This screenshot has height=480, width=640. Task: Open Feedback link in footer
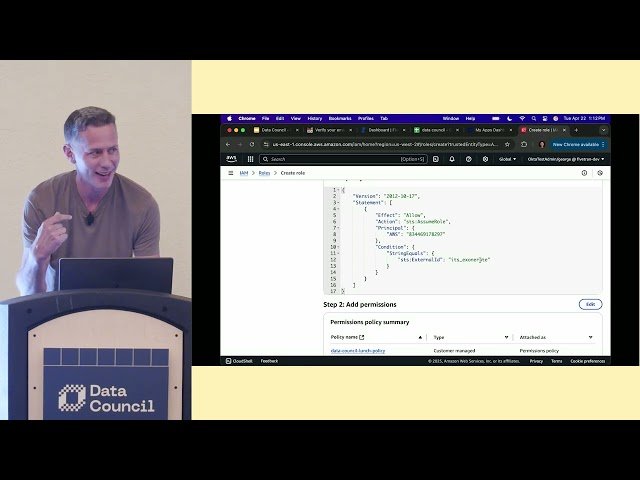point(269,361)
